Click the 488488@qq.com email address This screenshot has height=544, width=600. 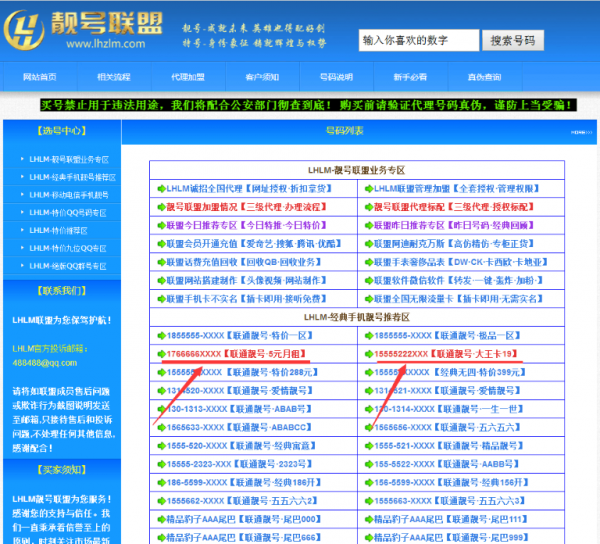pos(45,363)
